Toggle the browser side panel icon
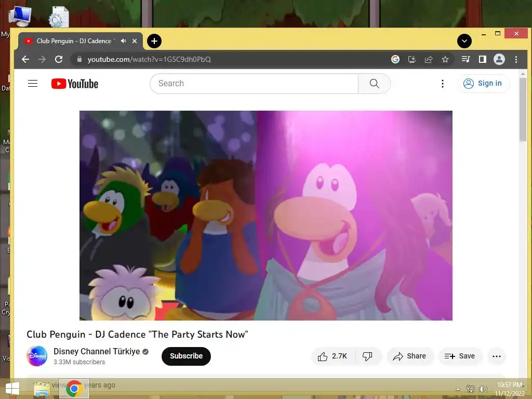This screenshot has width=532, height=399. pos(483,59)
